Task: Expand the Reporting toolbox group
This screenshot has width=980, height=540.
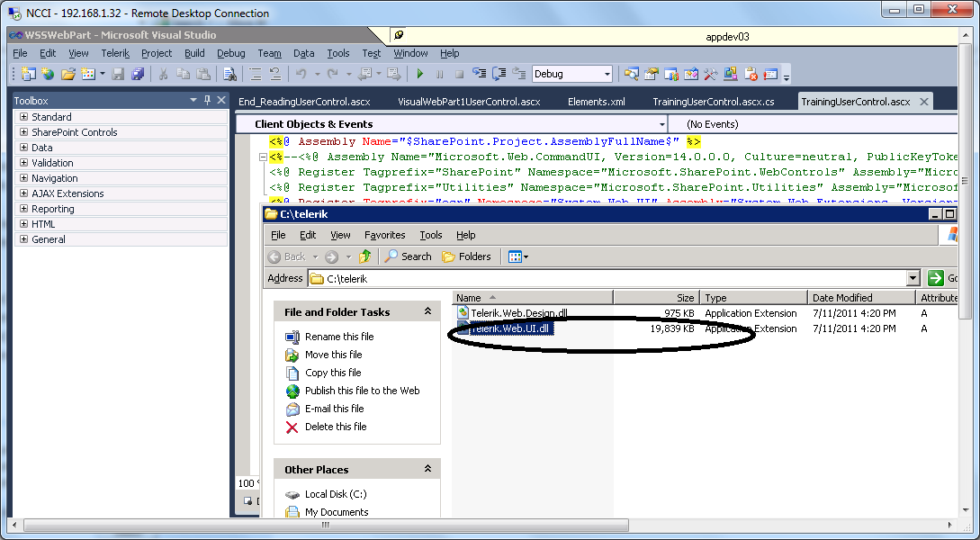Action: coord(23,209)
